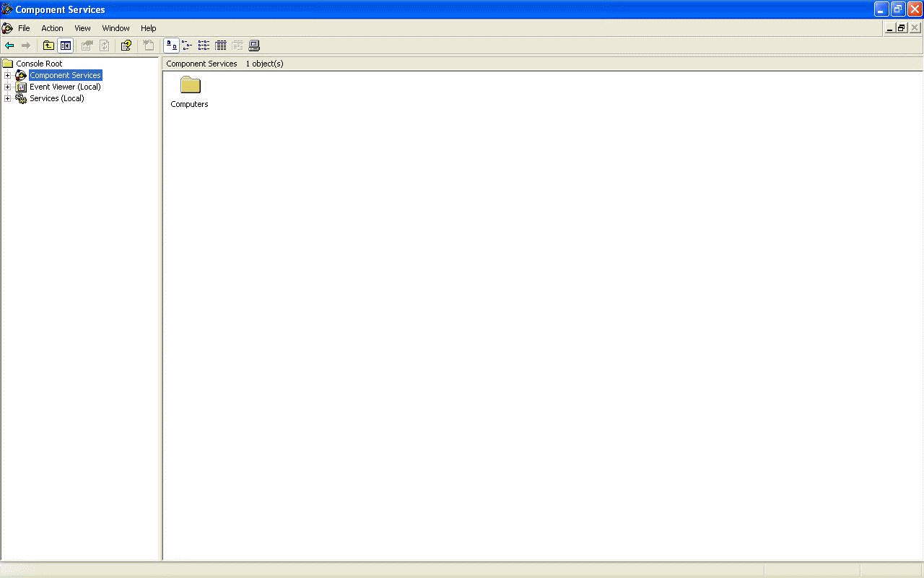Switch to Large Icons view

tap(172, 46)
